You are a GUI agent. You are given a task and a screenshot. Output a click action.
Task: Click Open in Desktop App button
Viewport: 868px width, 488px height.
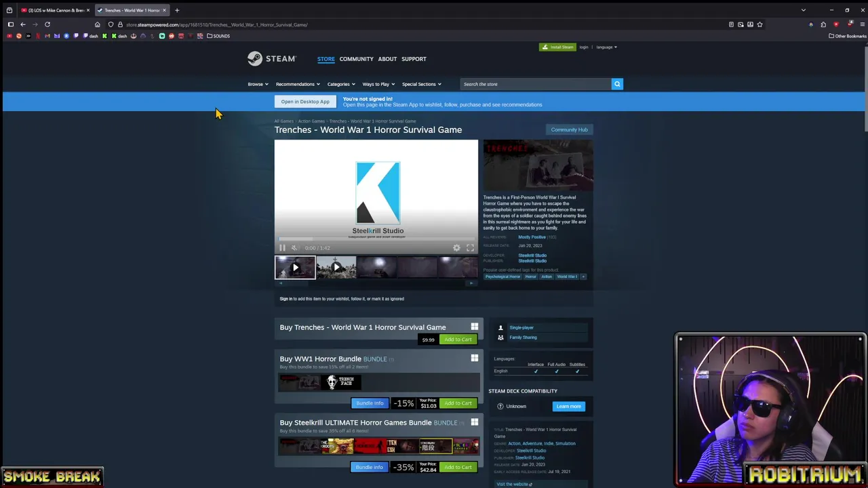pyautogui.click(x=305, y=102)
